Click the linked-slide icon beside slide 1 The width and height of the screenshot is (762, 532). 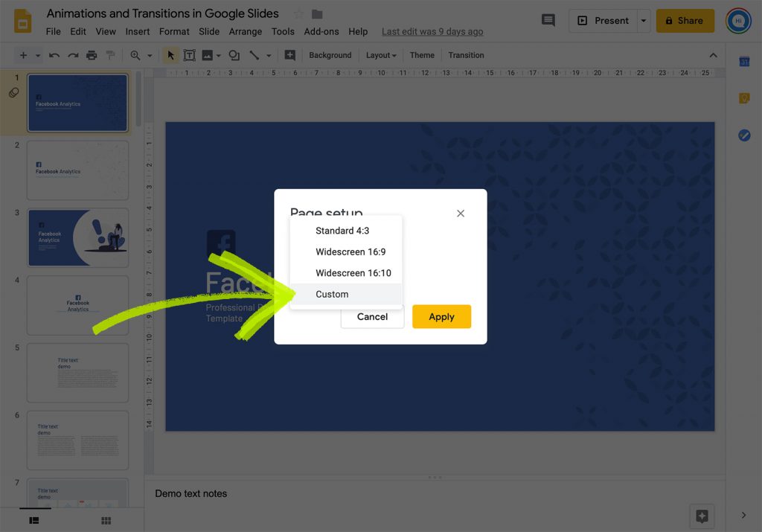(13, 93)
